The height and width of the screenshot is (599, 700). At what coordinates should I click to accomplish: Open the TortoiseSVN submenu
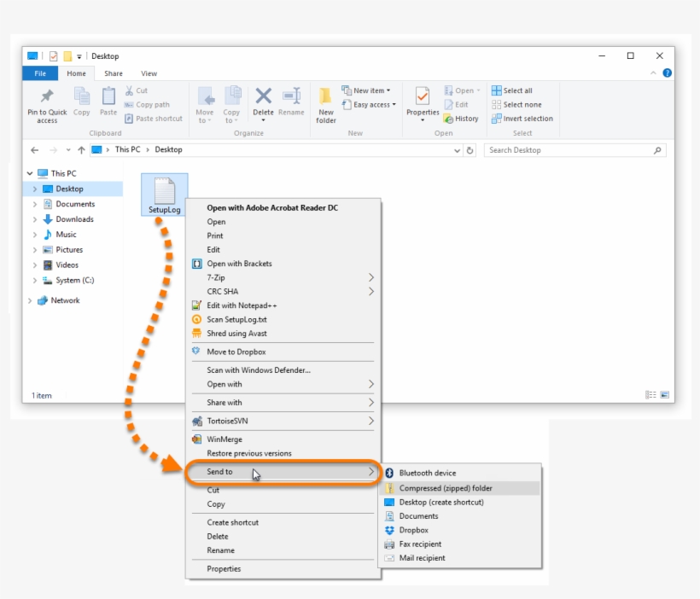pos(283,421)
